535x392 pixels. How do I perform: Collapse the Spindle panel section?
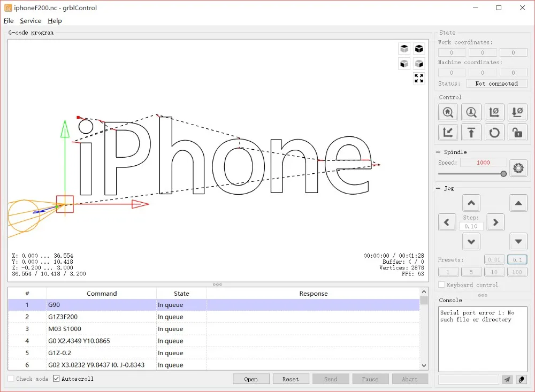tap(438, 152)
